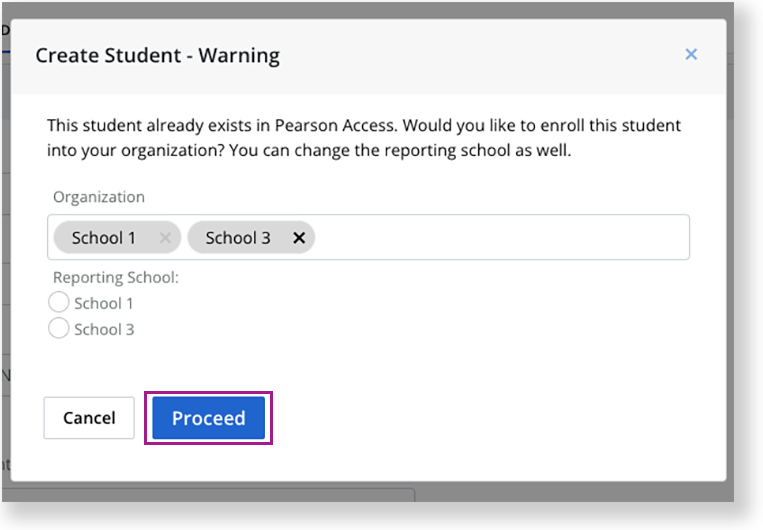This screenshot has height=530, width=763.
Task: Click the white space right of Proceed
Action: click(x=487, y=418)
